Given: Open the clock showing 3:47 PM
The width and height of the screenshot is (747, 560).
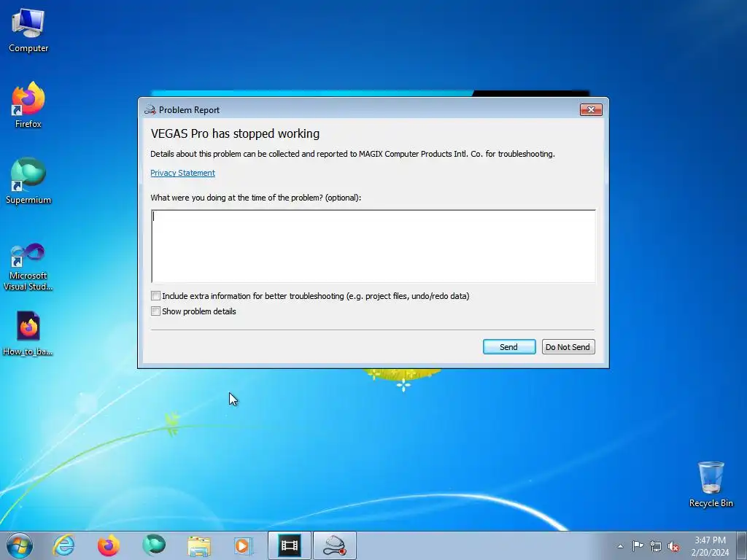Looking at the screenshot, I should [x=710, y=545].
